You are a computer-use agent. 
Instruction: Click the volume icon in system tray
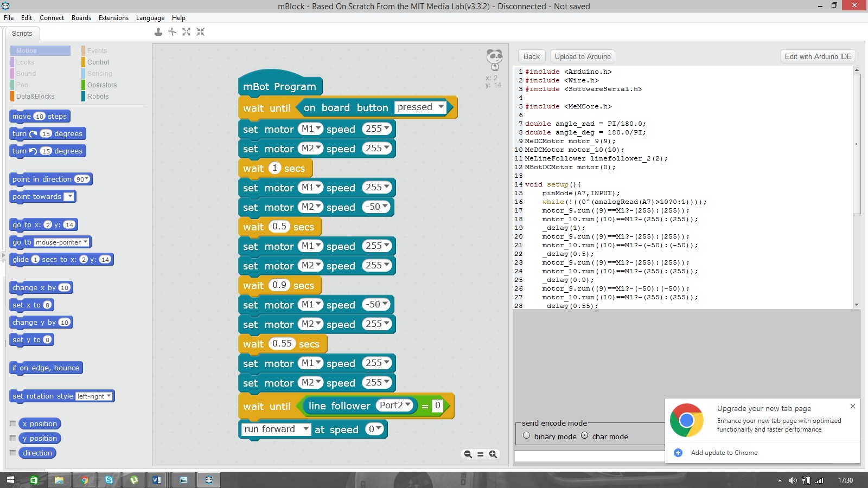[x=793, y=480]
